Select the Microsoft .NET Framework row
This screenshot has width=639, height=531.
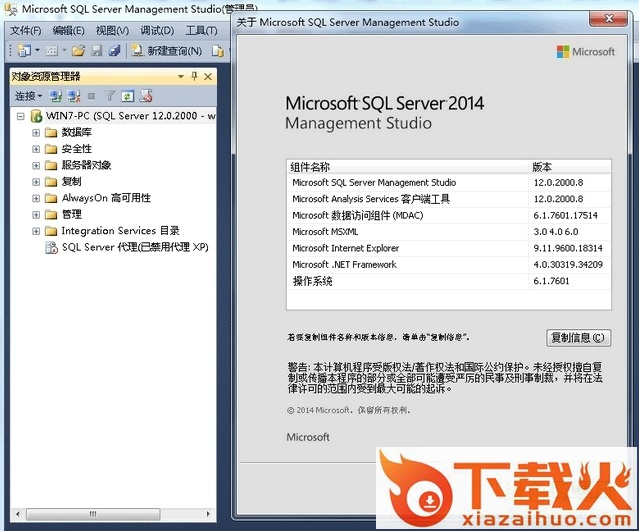pyautogui.click(x=449, y=264)
